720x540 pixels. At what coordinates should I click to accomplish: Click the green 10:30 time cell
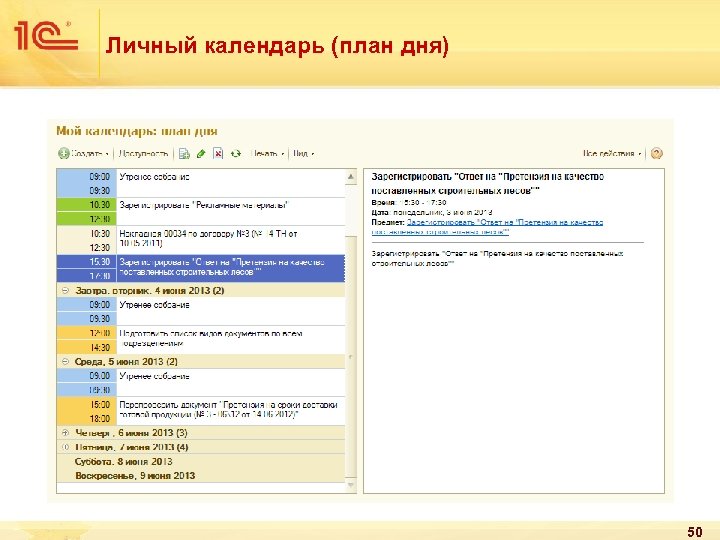click(87, 205)
